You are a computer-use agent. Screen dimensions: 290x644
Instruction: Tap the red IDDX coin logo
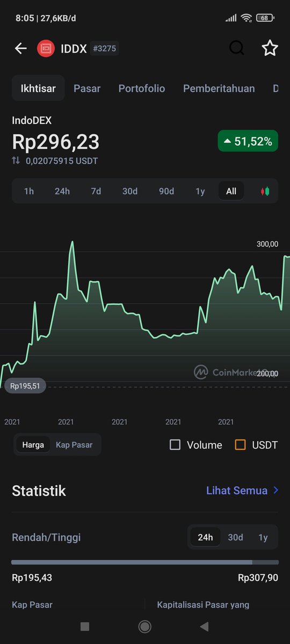[x=46, y=49]
